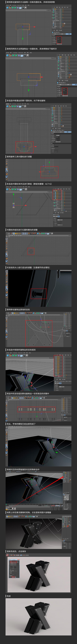77x644 pixels.
Task: Select first material swatch in 材质拖拽 screenshot
Action: pyautogui.click(x=7, y=509)
